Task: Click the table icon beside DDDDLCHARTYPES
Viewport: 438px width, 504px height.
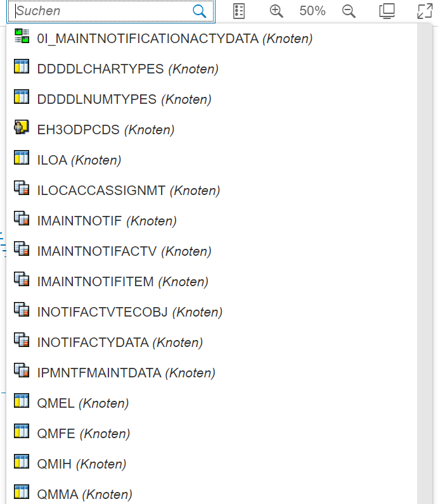Action: click(22, 67)
